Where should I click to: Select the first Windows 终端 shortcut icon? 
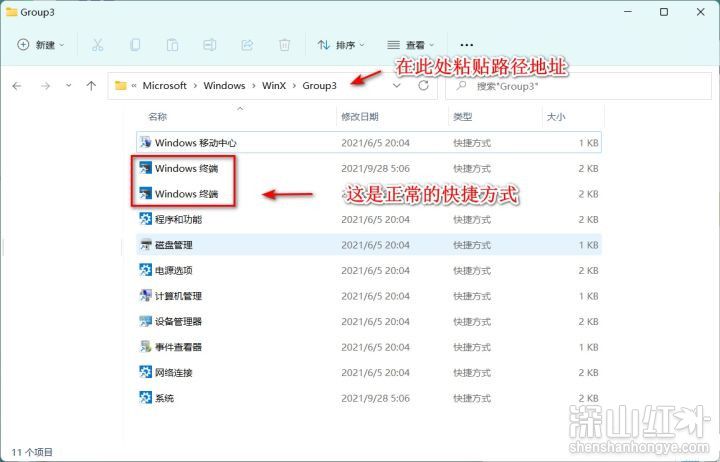tap(146, 168)
